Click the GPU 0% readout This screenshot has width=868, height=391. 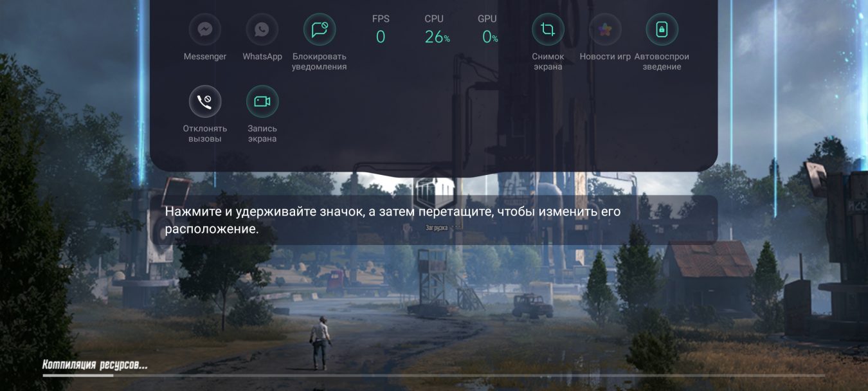tap(490, 37)
